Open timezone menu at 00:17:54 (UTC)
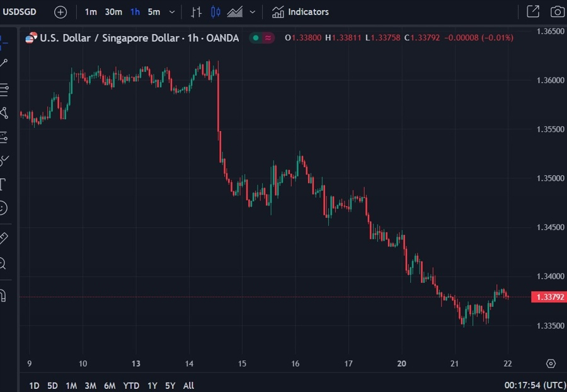Screen dimensions: 567x392 click(535, 385)
